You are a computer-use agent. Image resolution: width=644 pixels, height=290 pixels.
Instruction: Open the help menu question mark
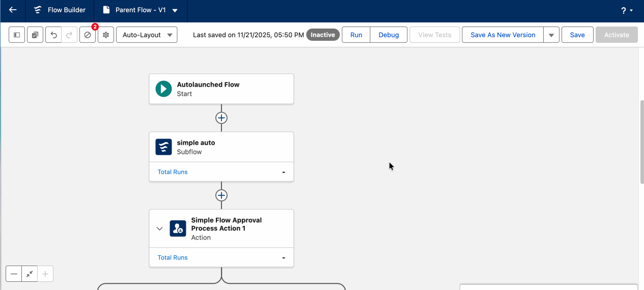[626, 11]
